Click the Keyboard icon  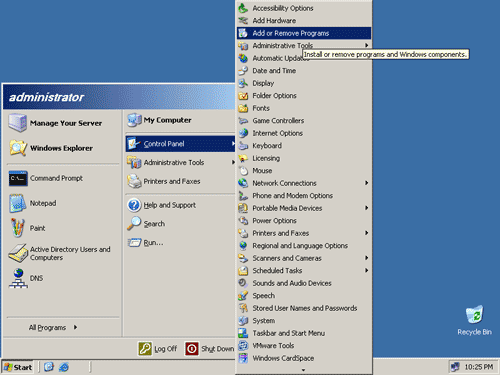tap(243, 146)
